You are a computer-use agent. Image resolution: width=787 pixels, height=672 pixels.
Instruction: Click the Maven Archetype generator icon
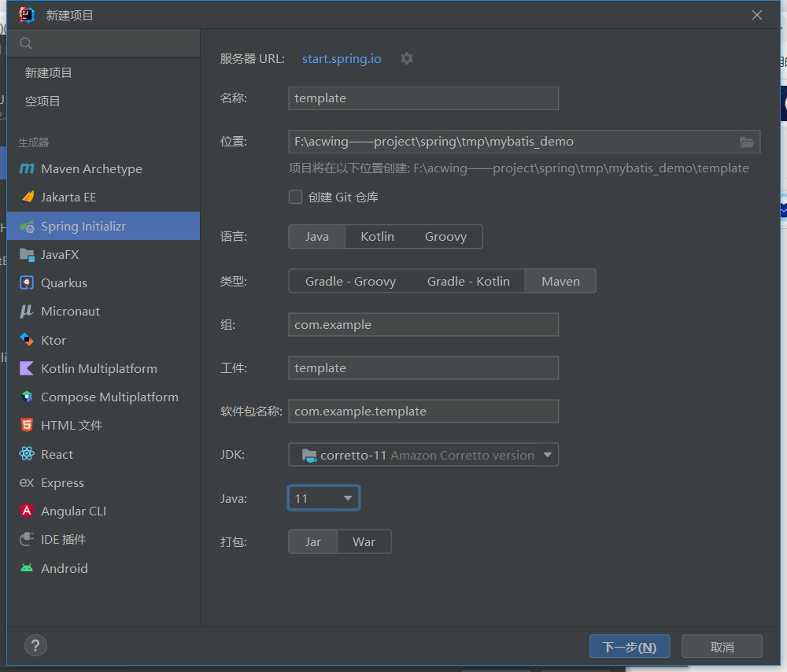pyautogui.click(x=27, y=168)
